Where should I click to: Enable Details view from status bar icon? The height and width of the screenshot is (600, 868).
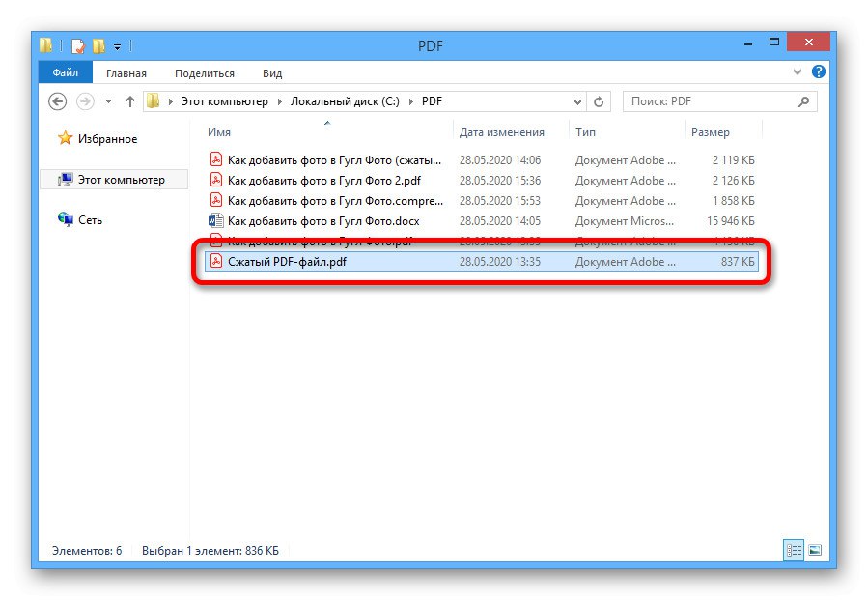click(794, 550)
